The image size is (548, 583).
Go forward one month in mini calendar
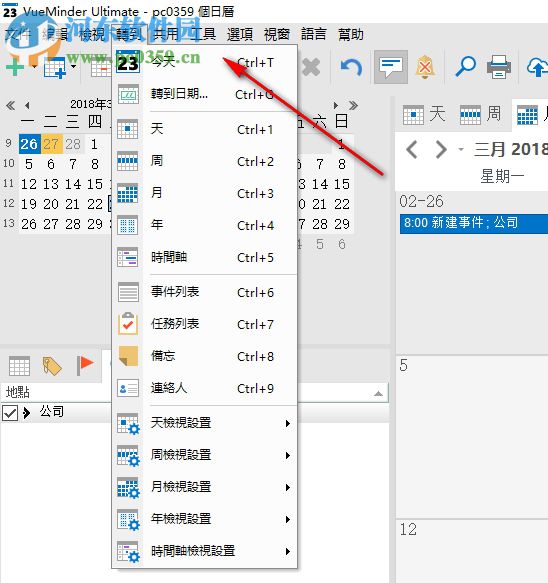tap(336, 106)
